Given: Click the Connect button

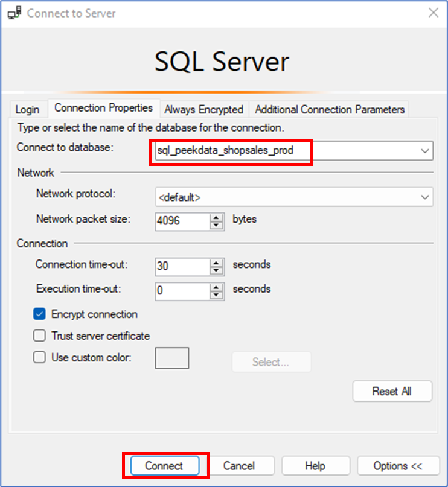Looking at the screenshot, I should [x=165, y=465].
